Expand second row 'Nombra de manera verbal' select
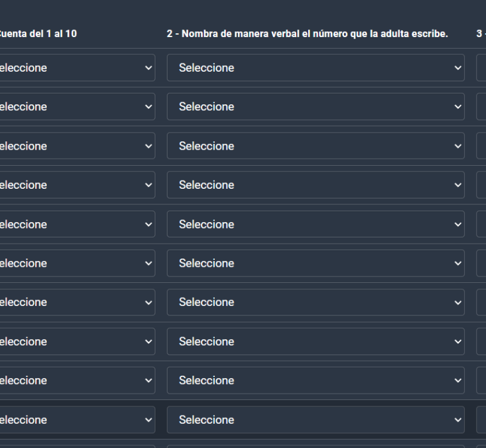Image resolution: width=486 pixels, height=448 pixels. tap(315, 107)
